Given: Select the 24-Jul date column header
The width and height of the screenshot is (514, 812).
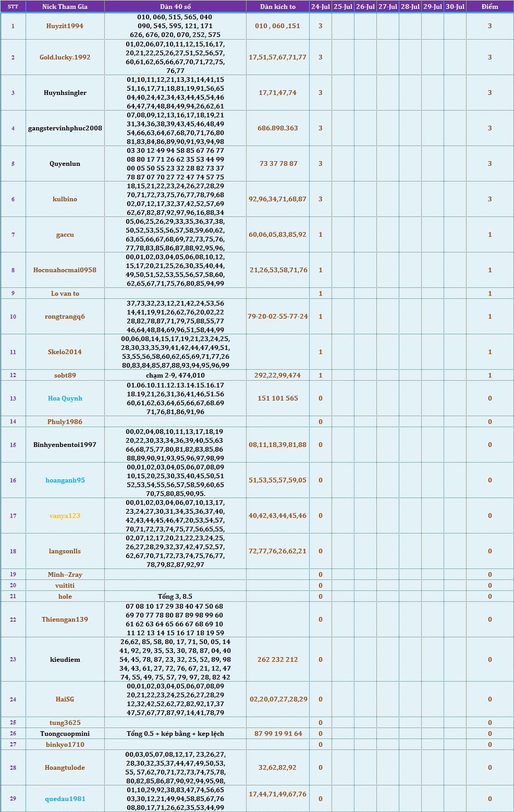Looking at the screenshot, I should (x=320, y=7).
